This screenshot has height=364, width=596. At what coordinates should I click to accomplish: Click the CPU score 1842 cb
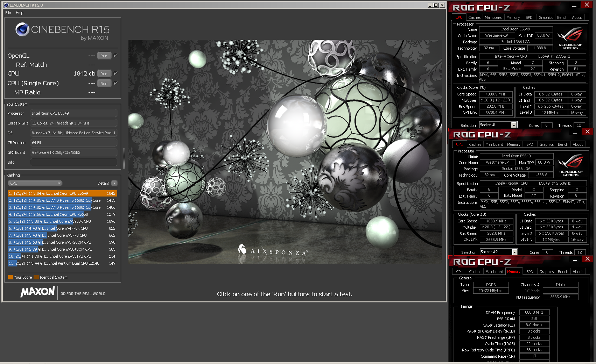point(84,73)
